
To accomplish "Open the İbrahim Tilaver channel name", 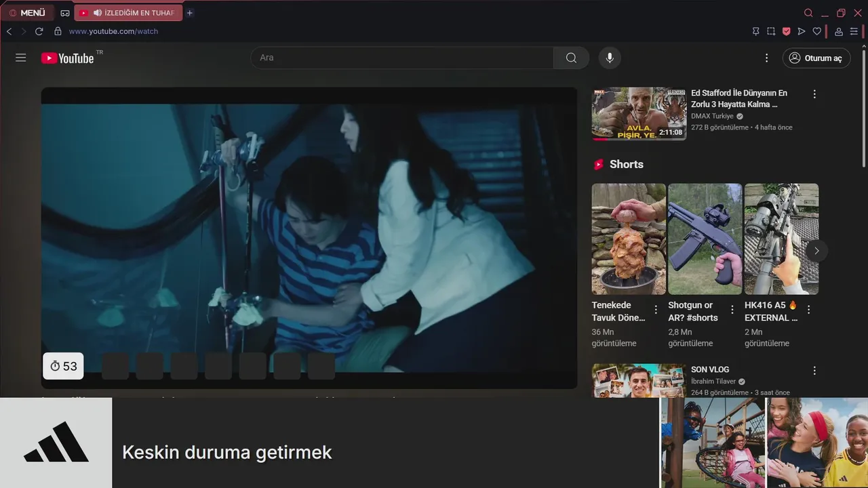I will coord(713,382).
